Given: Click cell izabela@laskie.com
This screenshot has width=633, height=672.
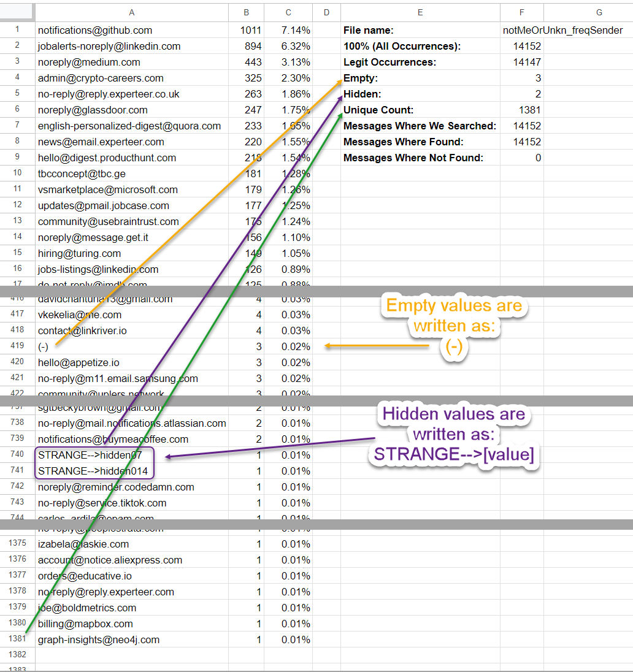Looking at the screenshot, I should (132, 544).
